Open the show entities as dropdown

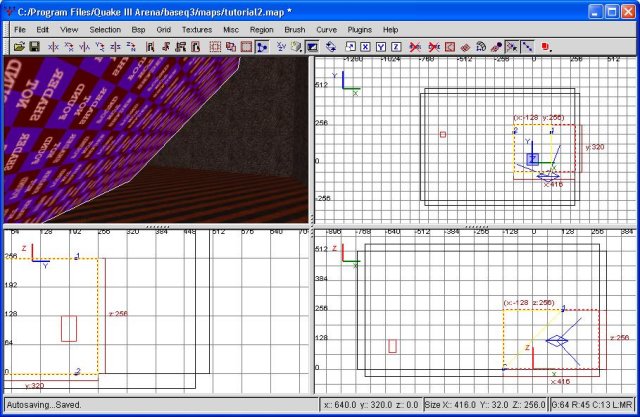tap(547, 47)
